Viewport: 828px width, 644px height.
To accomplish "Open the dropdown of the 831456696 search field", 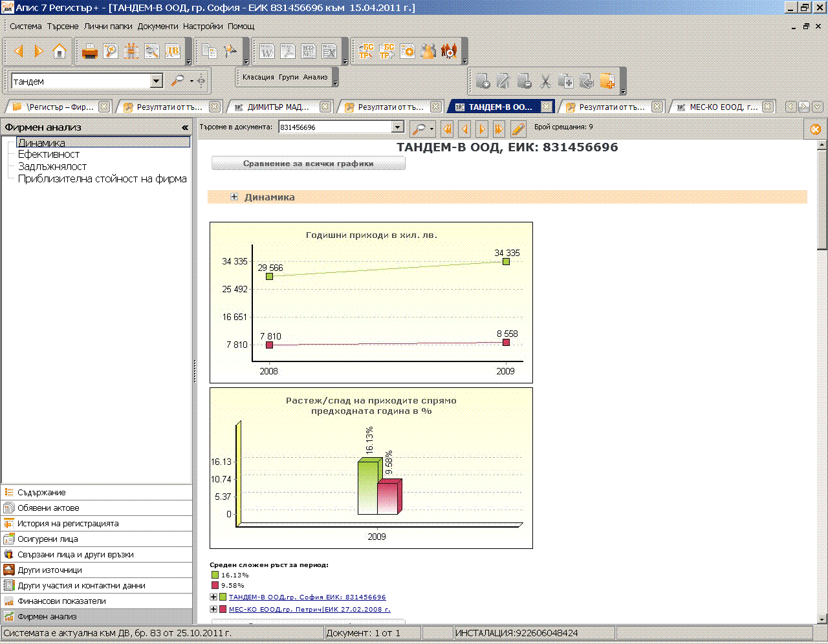I will tap(398, 127).
